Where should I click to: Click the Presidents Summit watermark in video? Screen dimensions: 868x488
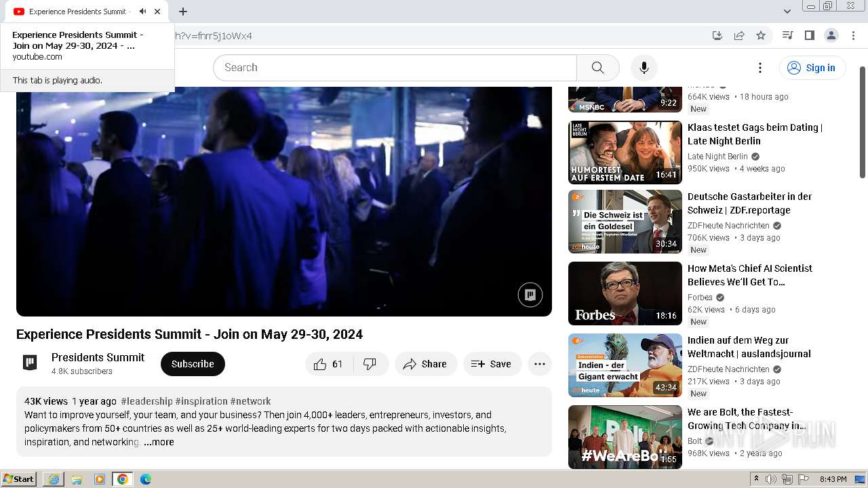tap(530, 295)
